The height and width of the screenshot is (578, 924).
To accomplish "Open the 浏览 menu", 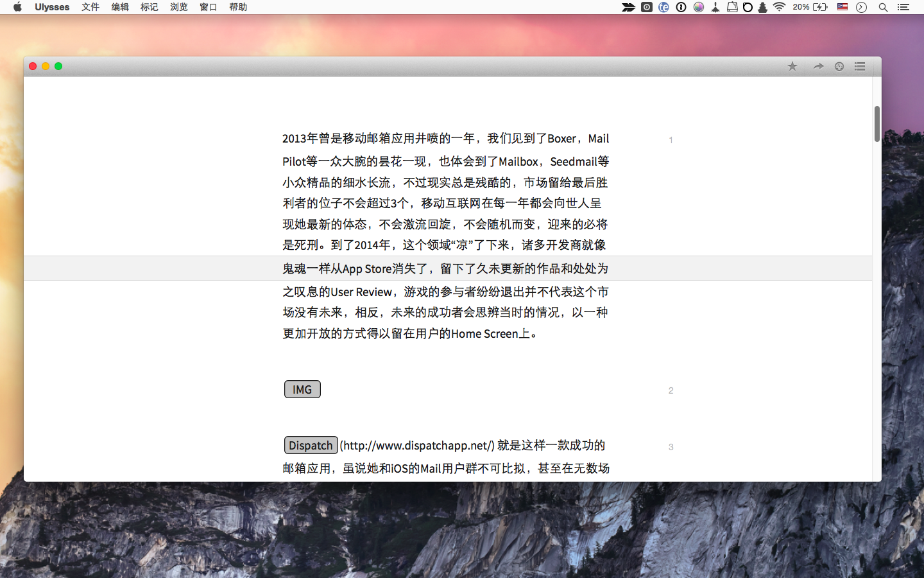I will click(179, 7).
